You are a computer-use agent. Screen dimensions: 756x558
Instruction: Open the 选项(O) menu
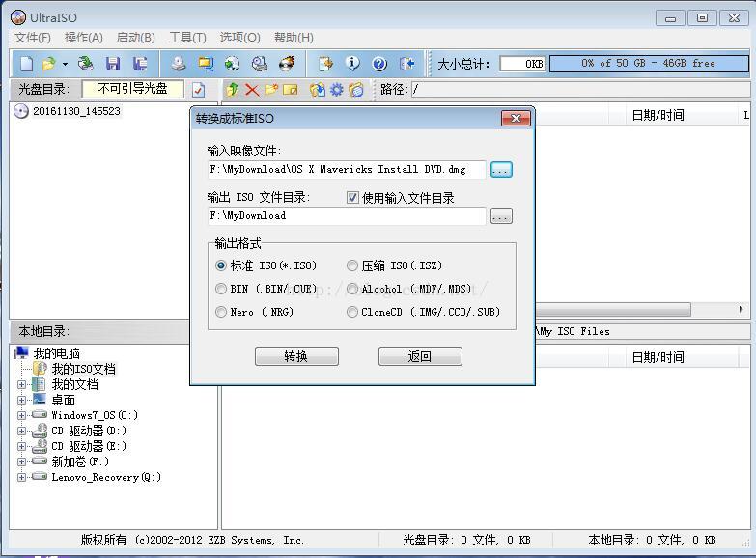point(239,38)
